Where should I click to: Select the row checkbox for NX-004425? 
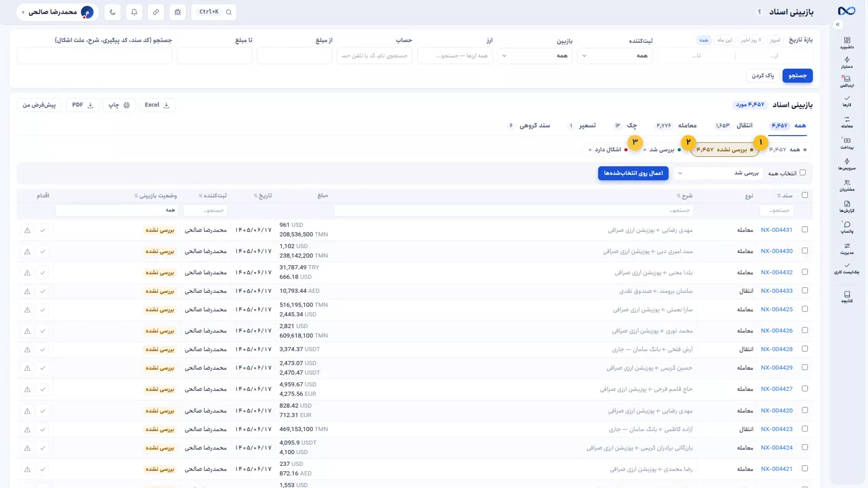click(x=805, y=309)
